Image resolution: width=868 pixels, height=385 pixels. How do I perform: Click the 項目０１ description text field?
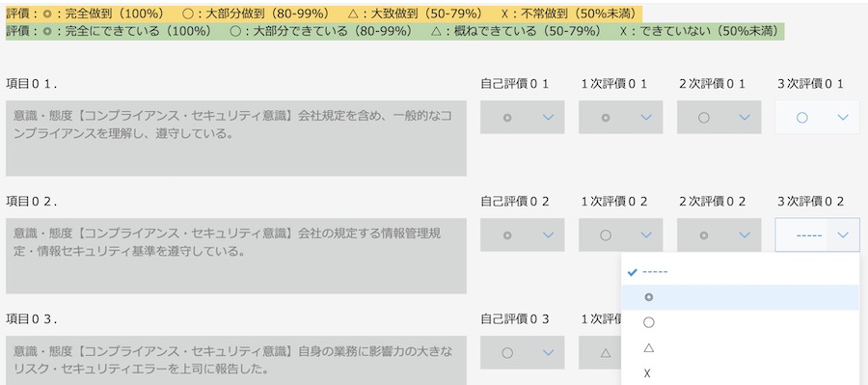click(x=236, y=138)
